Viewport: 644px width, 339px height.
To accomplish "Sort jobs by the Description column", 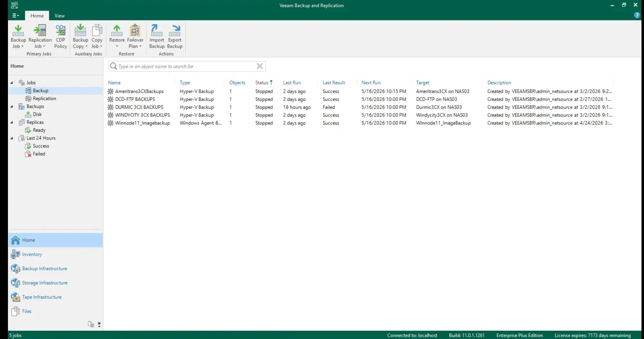I will [x=499, y=83].
